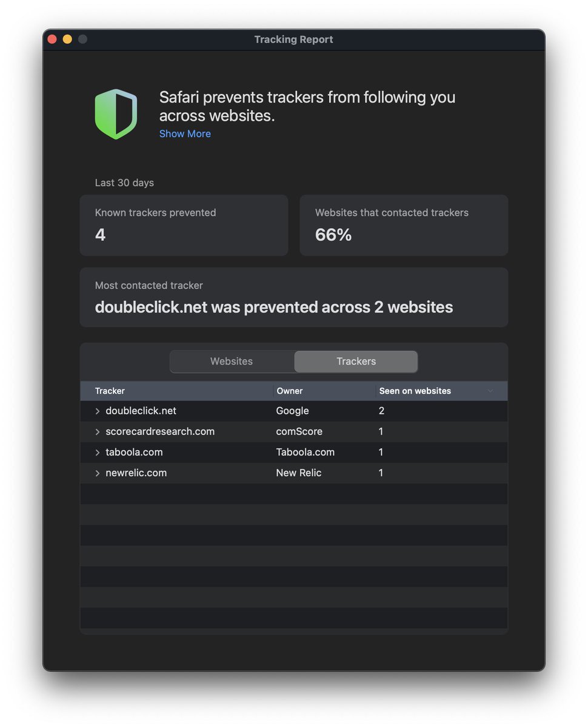The width and height of the screenshot is (588, 728).
Task: Open the Show More link
Action: click(x=185, y=134)
